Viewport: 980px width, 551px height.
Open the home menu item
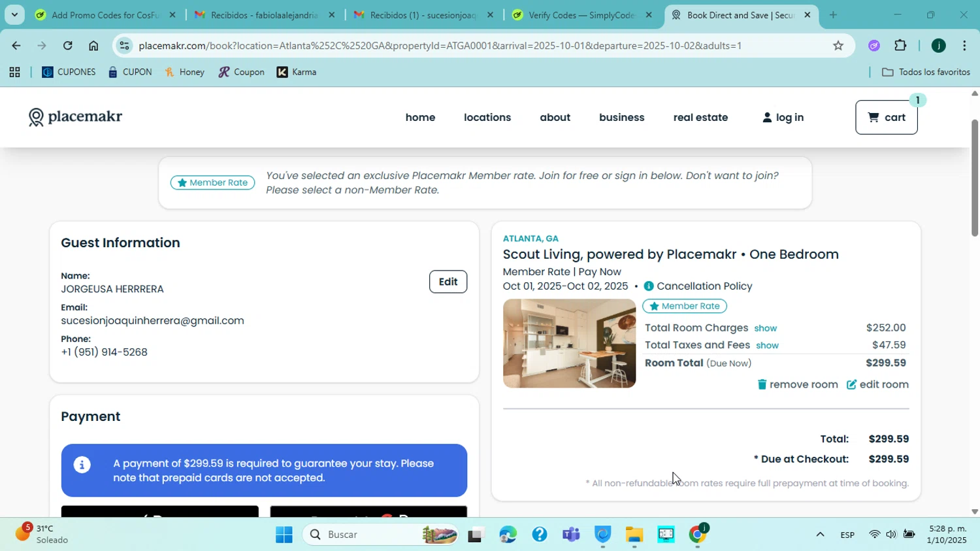[x=420, y=118]
